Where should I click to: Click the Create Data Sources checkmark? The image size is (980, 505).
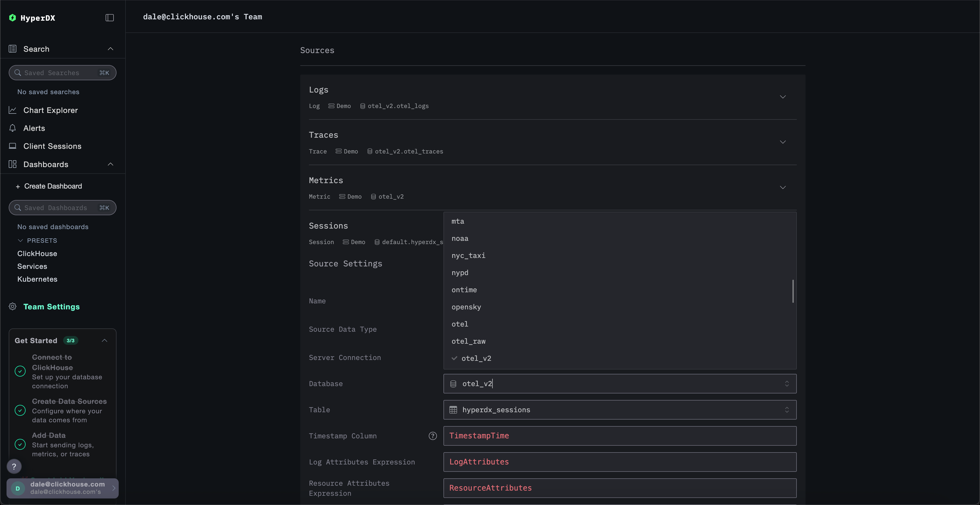(20, 411)
